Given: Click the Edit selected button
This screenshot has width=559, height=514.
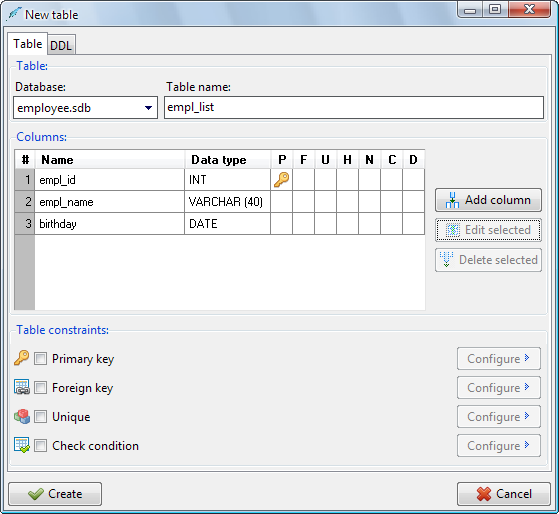Looking at the screenshot, I should (x=488, y=230).
